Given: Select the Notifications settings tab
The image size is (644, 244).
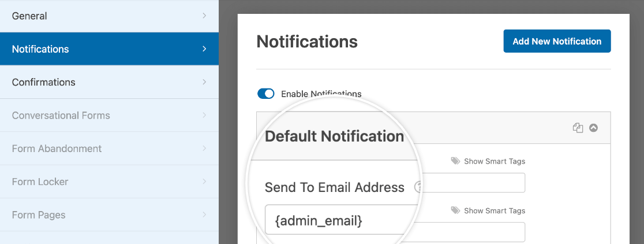Looking at the screenshot, I should pos(109,49).
